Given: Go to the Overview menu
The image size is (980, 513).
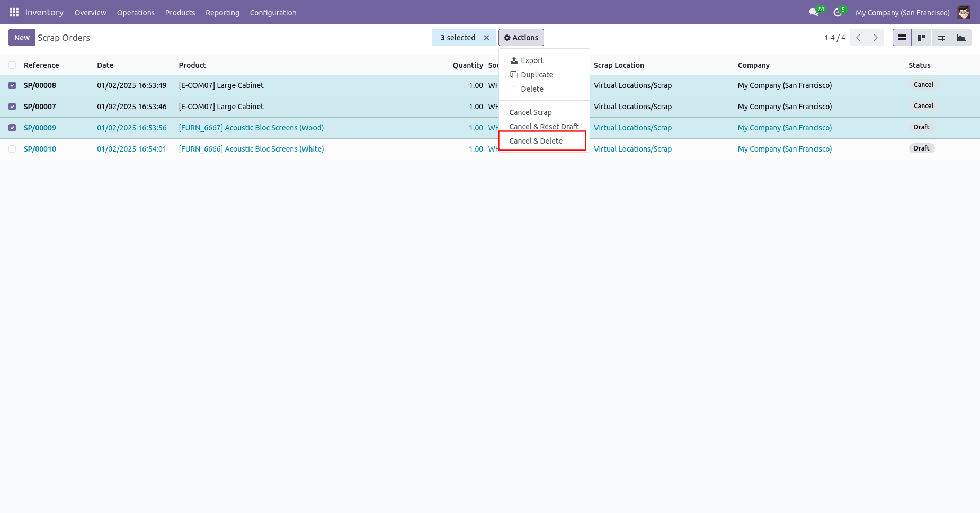Looking at the screenshot, I should (90, 13).
